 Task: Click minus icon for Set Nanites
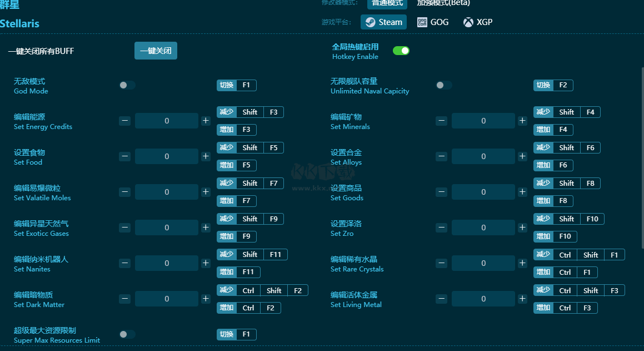[124, 263]
